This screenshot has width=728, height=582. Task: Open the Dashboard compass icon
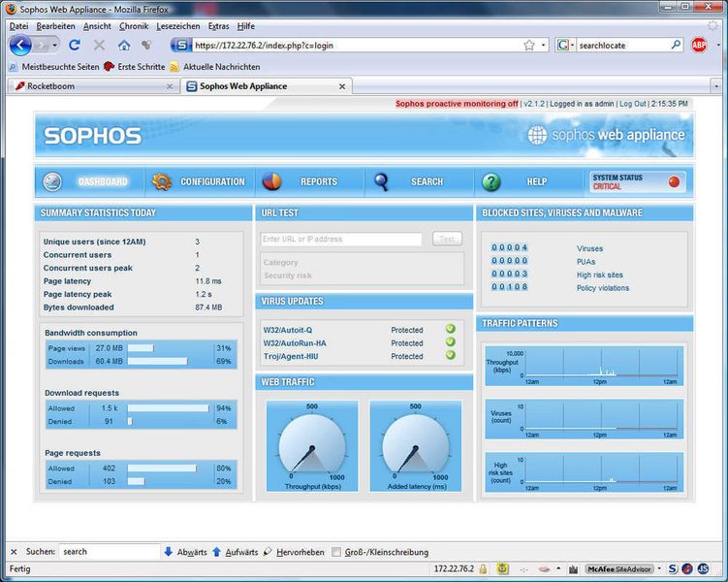coord(52,181)
